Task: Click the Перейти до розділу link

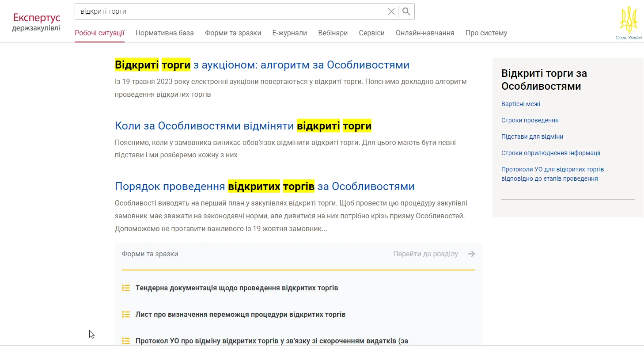Action: pos(425,254)
